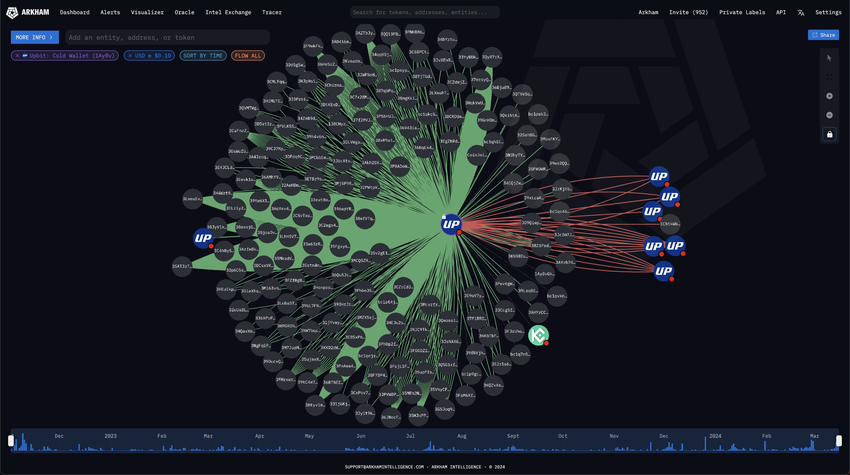Open the Alerts page
The image size is (850, 475).
110,12
